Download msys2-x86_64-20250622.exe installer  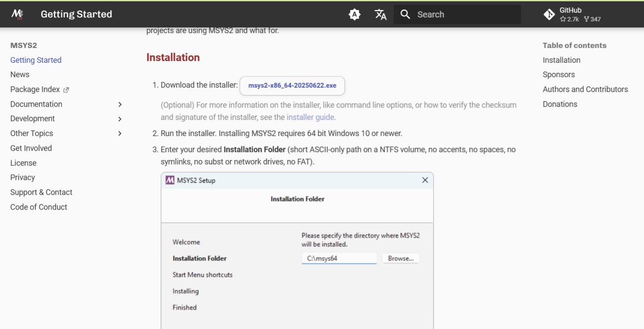(x=292, y=86)
